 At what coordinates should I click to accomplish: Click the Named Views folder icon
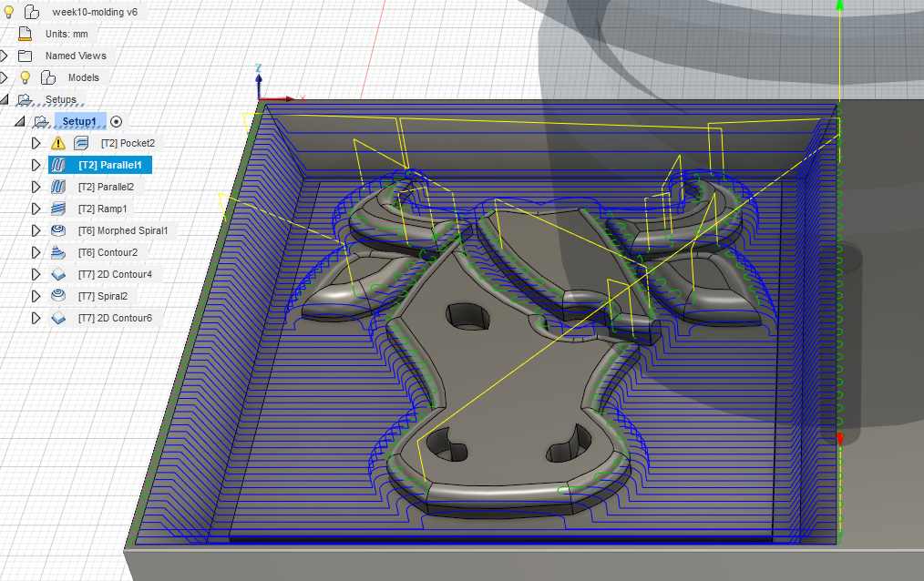point(25,56)
